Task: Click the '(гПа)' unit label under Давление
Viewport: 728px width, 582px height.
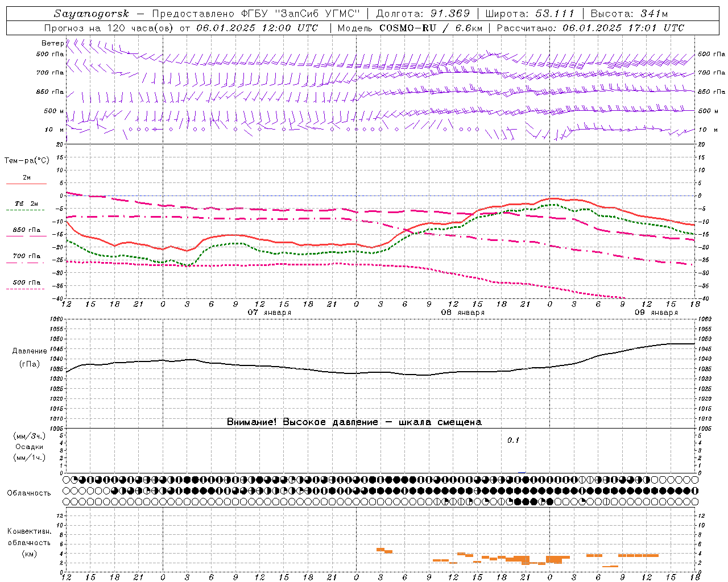Action: [29, 364]
